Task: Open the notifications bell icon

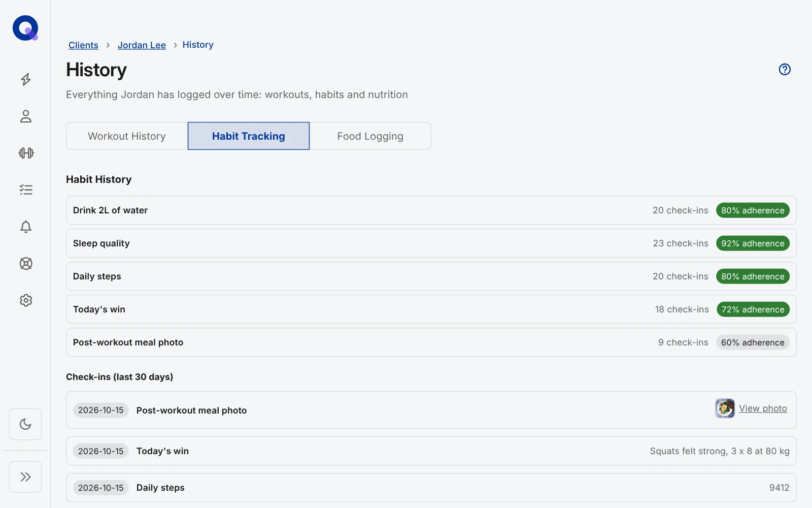Action: coord(26,227)
